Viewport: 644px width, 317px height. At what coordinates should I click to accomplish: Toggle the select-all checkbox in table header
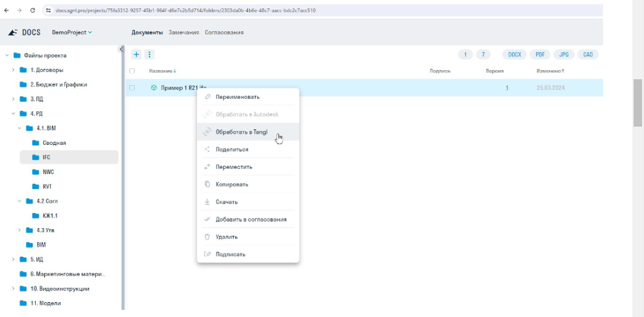pyautogui.click(x=132, y=71)
